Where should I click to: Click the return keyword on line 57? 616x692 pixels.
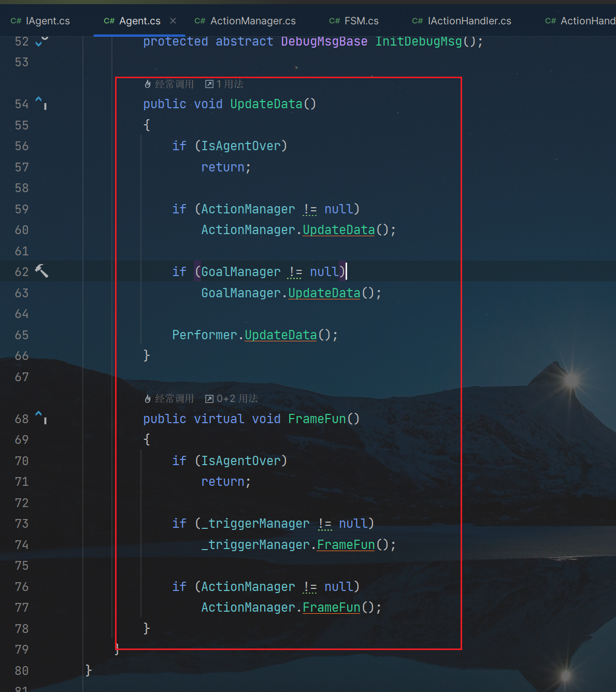point(223,167)
